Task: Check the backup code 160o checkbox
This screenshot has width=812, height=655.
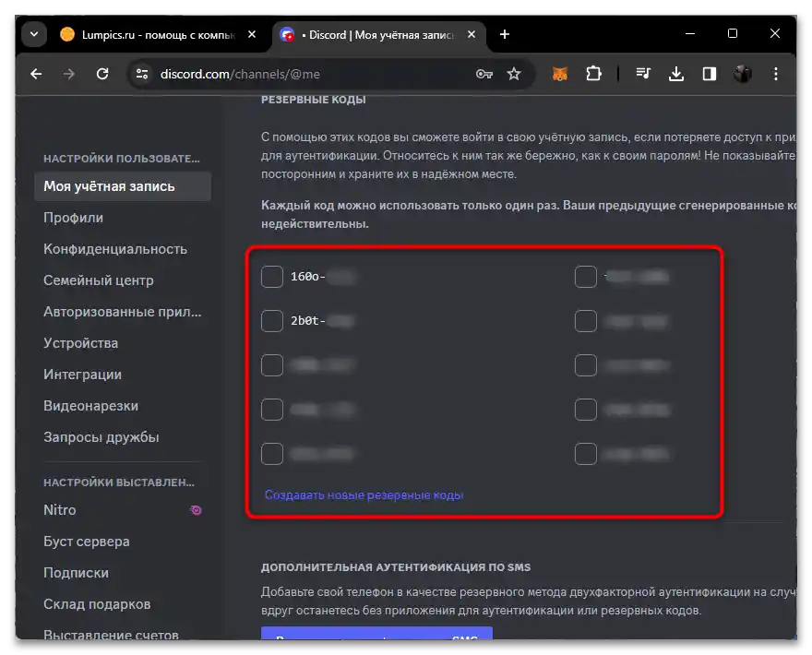Action: [272, 277]
